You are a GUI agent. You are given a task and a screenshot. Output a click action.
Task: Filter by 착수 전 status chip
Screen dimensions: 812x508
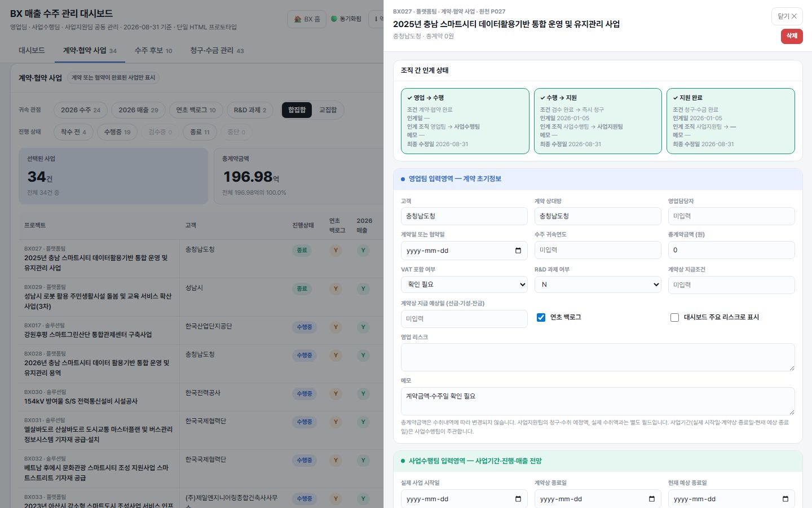(x=73, y=132)
